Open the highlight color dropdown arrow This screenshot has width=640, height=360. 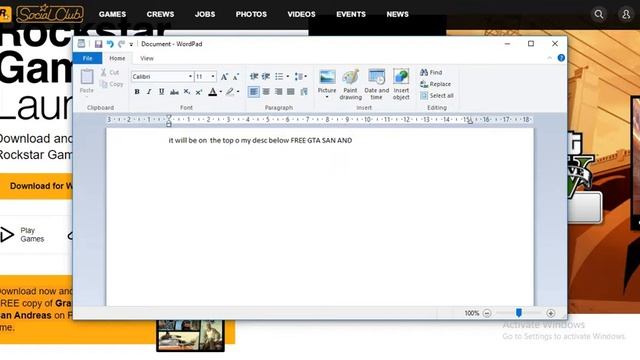click(x=238, y=92)
